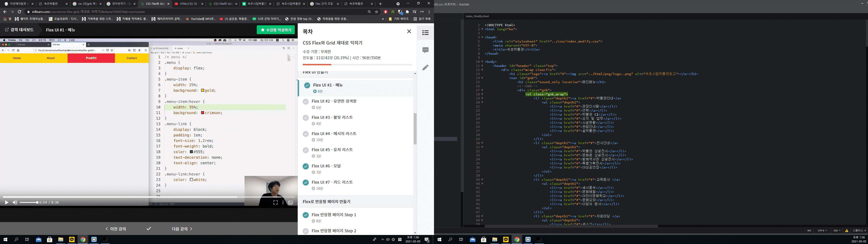Go to next lecture via 다음 강의

(x=182, y=228)
